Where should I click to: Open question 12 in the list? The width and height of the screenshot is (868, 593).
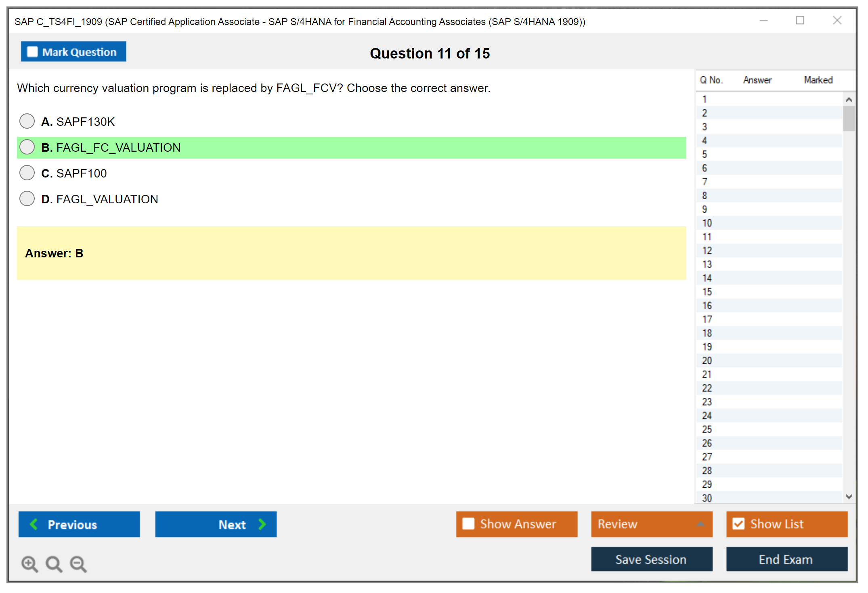coord(707,251)
